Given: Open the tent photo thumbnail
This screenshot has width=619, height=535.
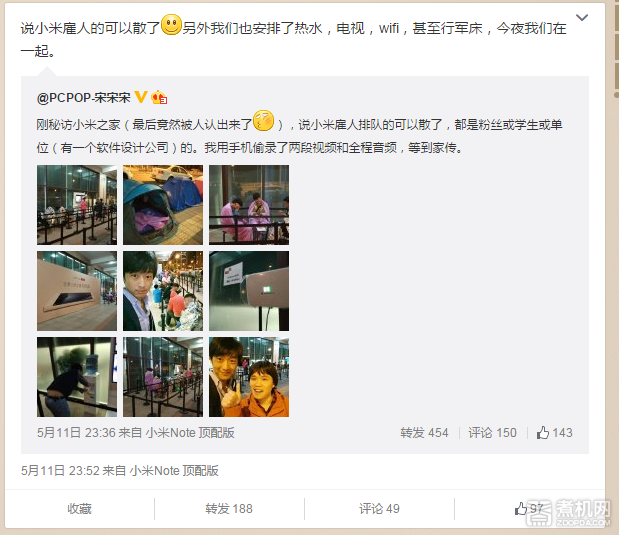Looking at the screenshot, I should pyautogui.click(x=163, y=205).
